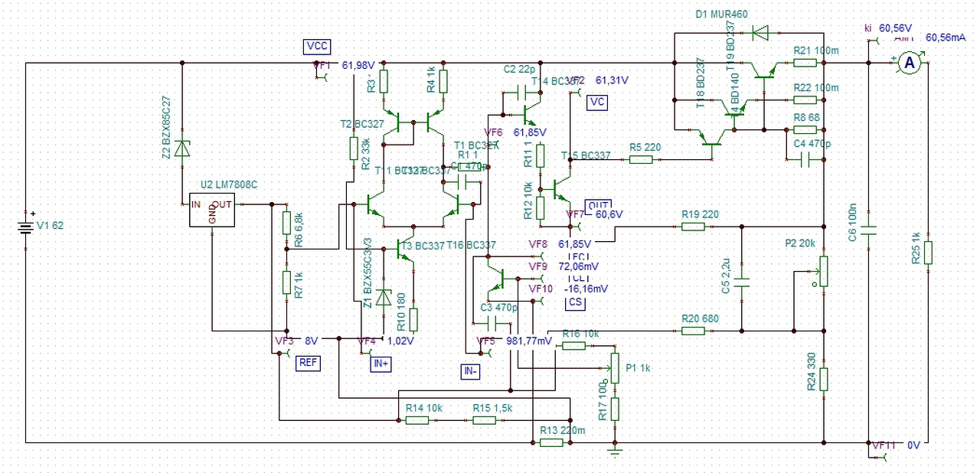Viewport: 980px width, 473px height.
Task: Click the T16 BC337 label
Action: [471, 244]
